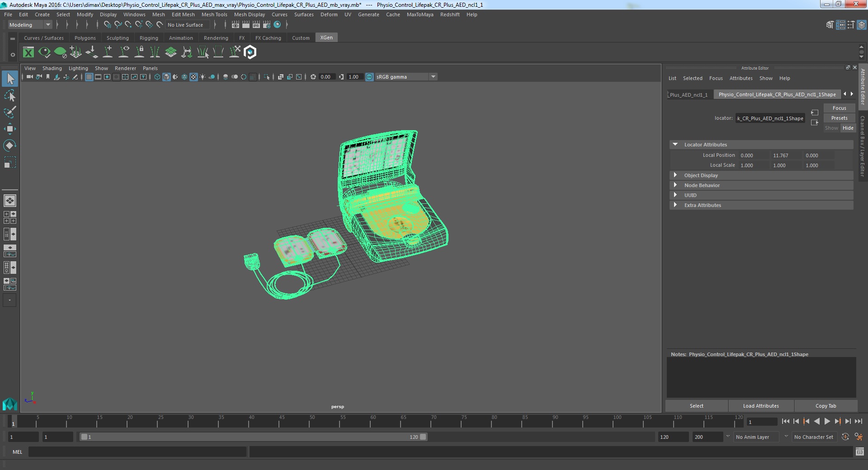Collapse the Locator Attributes section

coord(675,145)
